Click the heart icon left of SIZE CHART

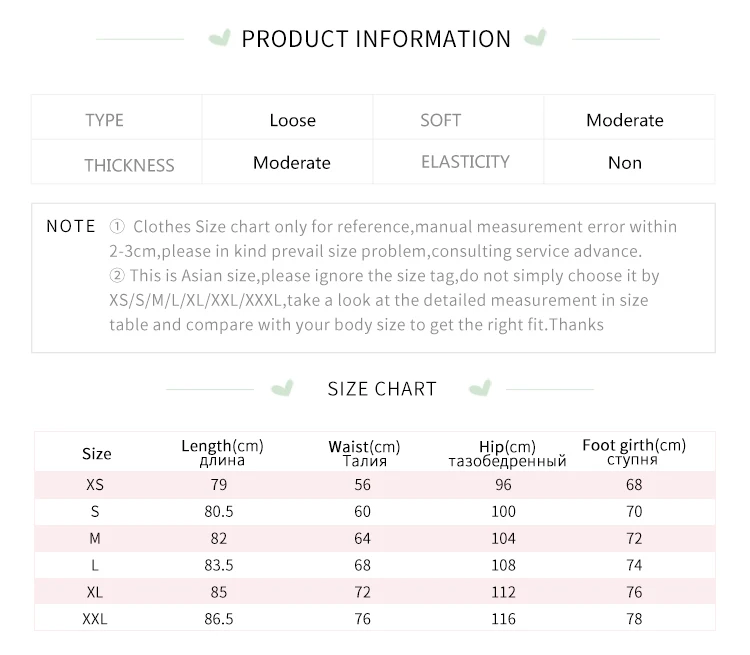coord(285,388)
